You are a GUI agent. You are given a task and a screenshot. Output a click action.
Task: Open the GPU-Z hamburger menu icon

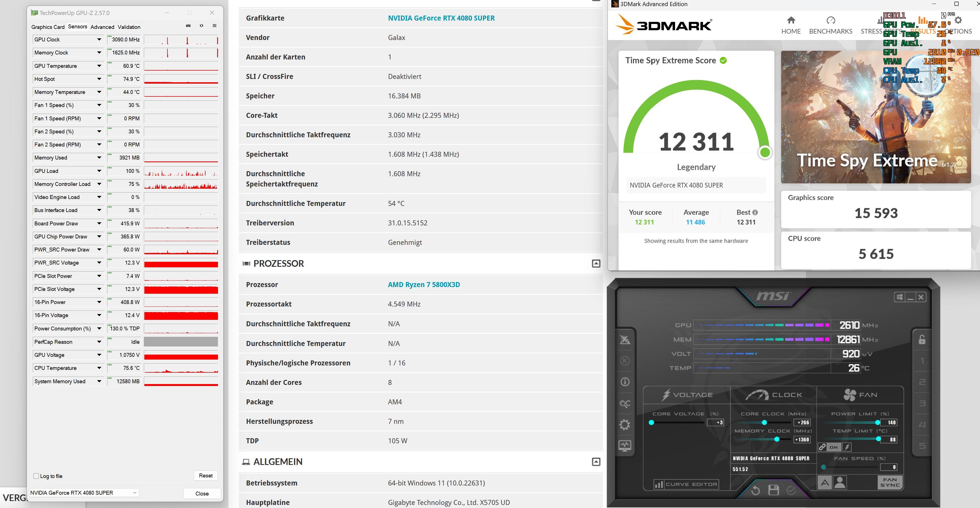[x=214, y=26]
